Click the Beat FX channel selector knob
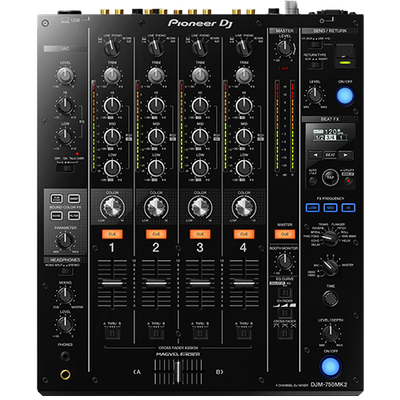 (x=330, y=267)
